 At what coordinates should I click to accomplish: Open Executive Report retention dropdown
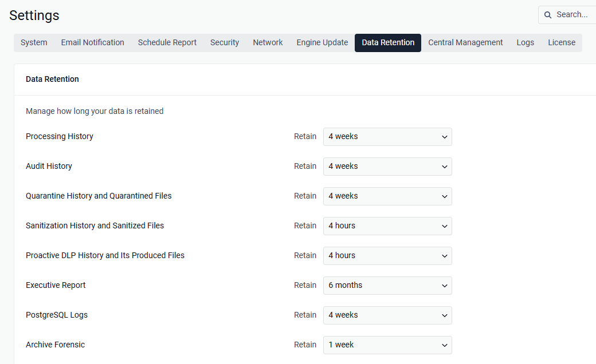click(388, 286)
